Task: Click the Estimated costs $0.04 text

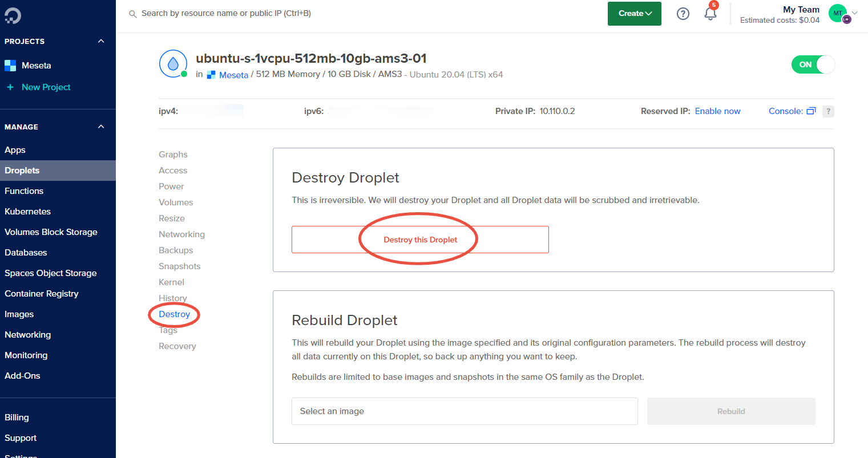Action: pos(780,20)
